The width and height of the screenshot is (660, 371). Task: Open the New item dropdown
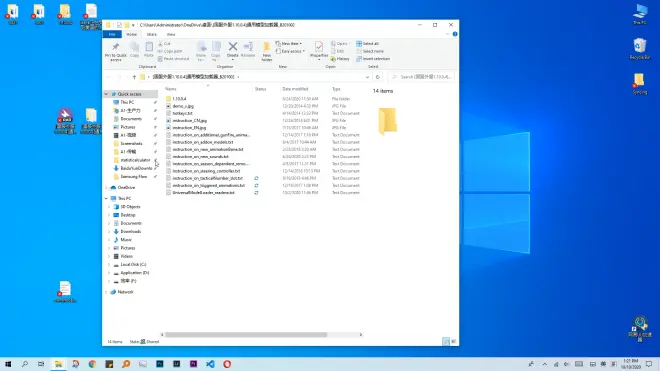point(288,44)
